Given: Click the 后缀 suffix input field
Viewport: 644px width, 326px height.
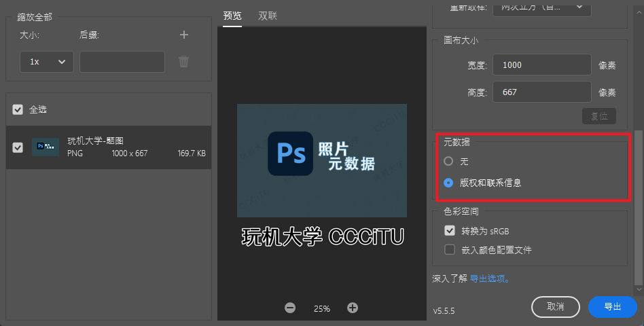Looking at the screenshot, I should pyautogui.click(x=122, y=62).
